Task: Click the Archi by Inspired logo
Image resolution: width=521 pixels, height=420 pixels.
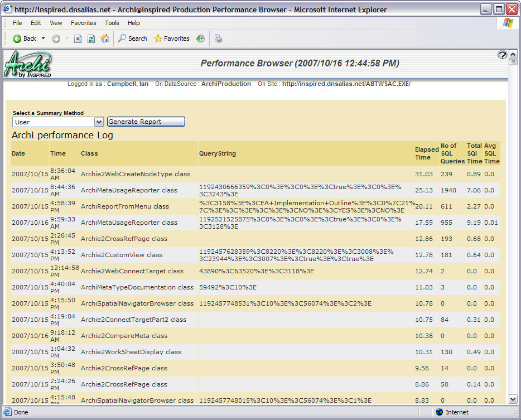Action: pyautogui.click(x=28, y=64)
